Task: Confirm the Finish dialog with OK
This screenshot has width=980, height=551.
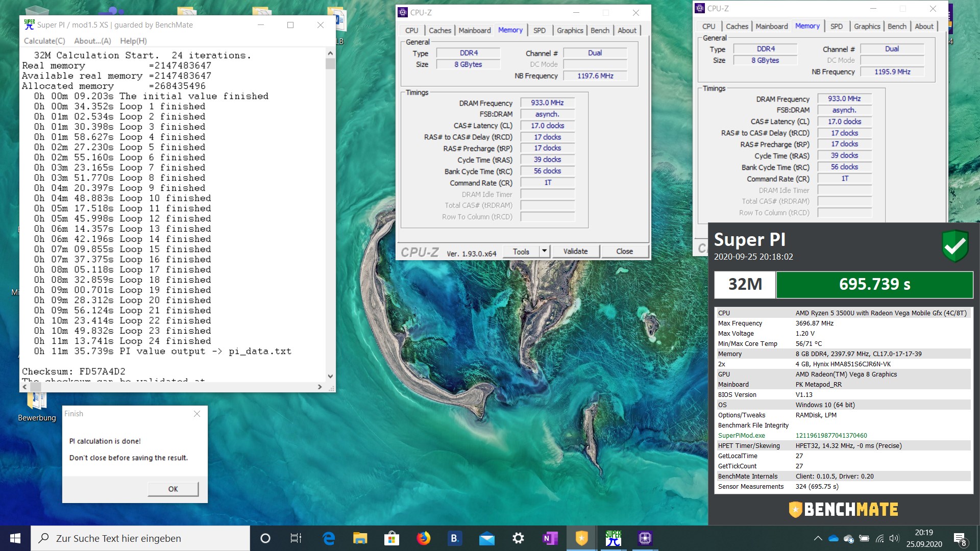Action: pyautogui.click(x=173, y=489)
